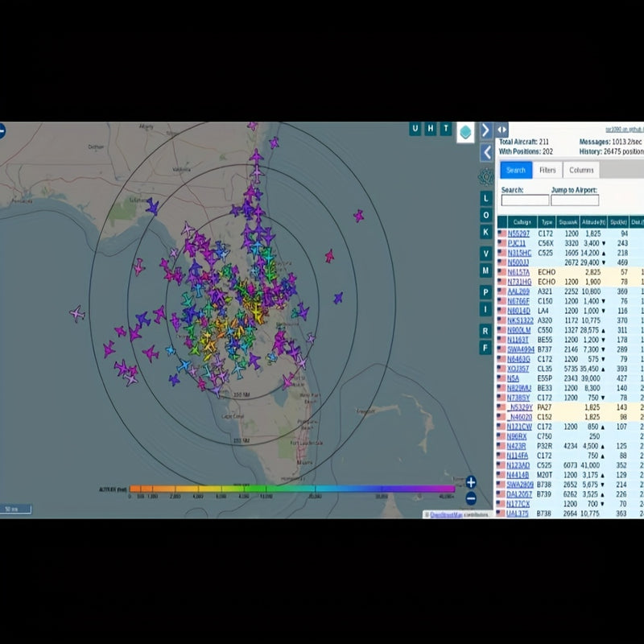Open the map layer switcher icon
644x644 pixels.
(x=465, y=132)
